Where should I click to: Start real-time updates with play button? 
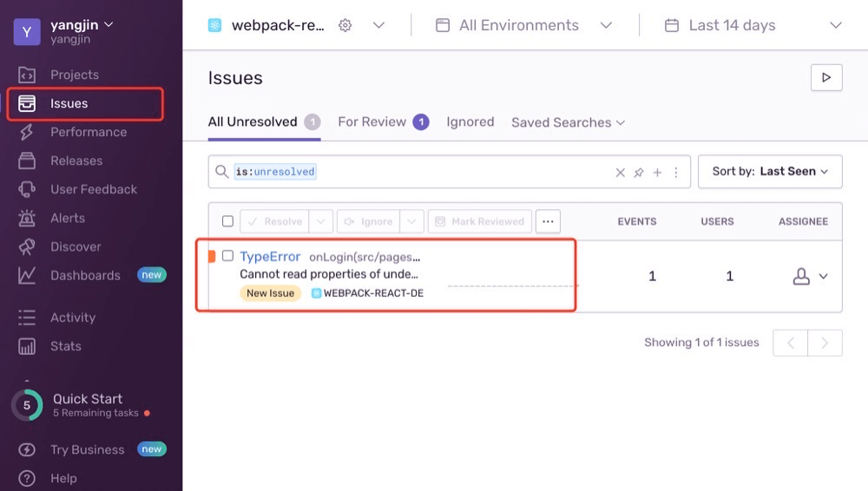click(x=826, y=77)
